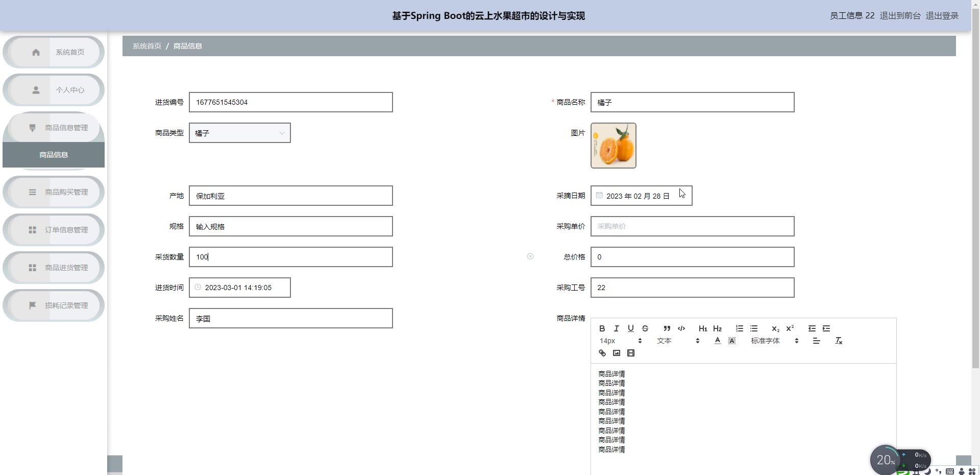This screenshot has height=475, width=980.
Task: Apply blockquote style in the editor
Action: (667, 328)
